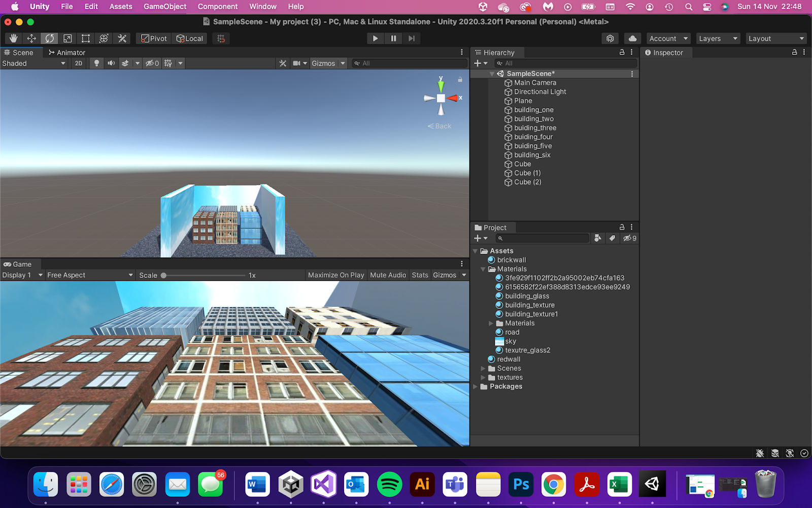Toggle scene effects like skybox
The image size is (812, 508).
(x=125, y=63)
